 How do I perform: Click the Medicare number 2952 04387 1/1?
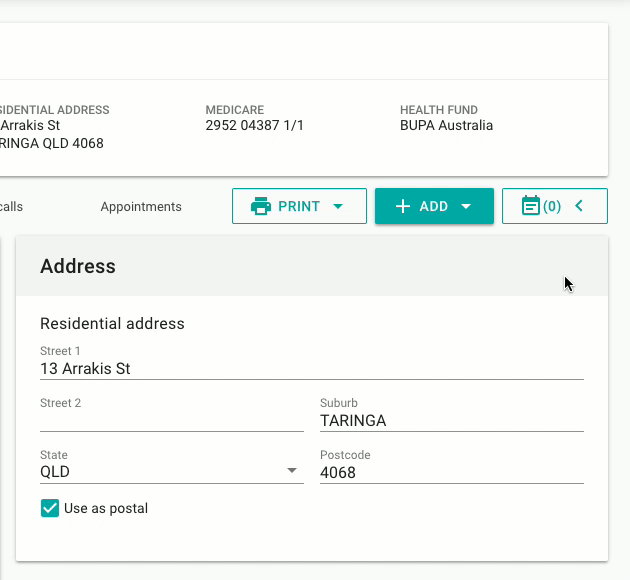[x=254, y=126]
